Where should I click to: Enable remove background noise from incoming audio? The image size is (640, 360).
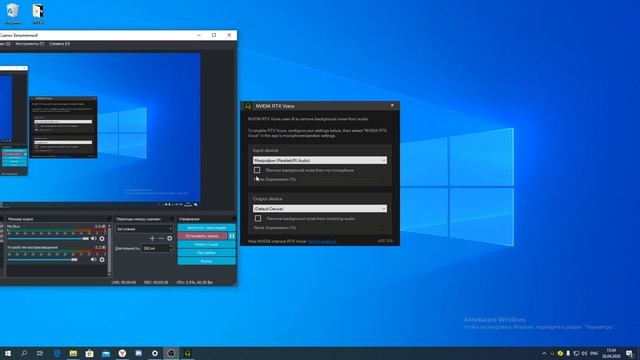click(x=258, y=219)
